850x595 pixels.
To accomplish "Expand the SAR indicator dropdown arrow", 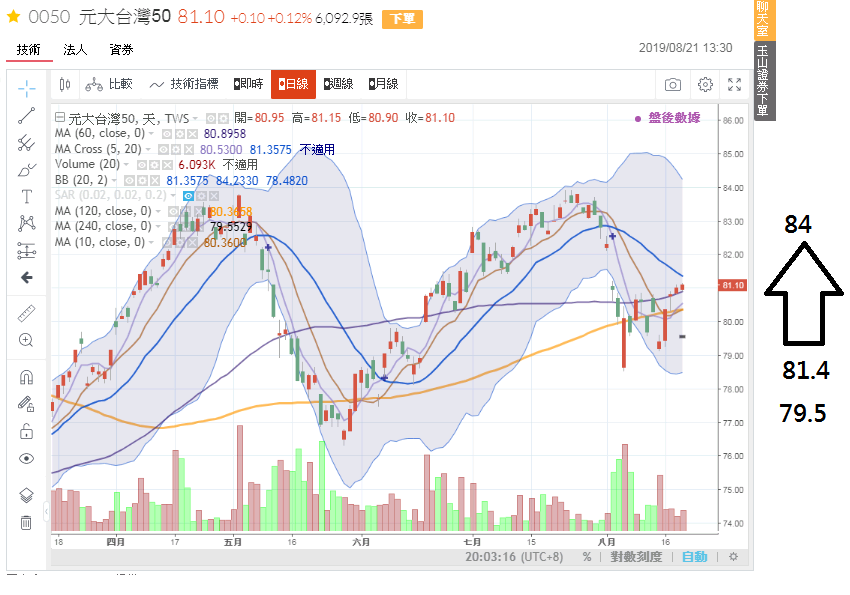I will [x=173, y=196].
